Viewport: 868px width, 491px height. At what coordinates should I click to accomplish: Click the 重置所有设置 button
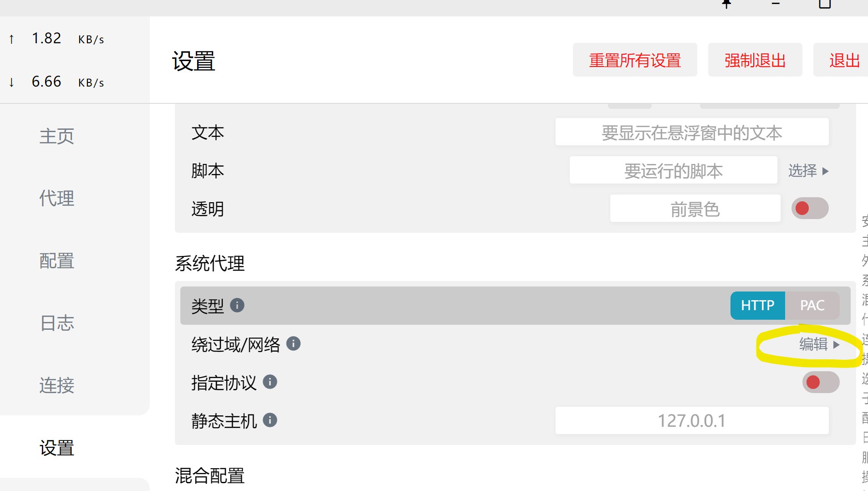[635, 60]
